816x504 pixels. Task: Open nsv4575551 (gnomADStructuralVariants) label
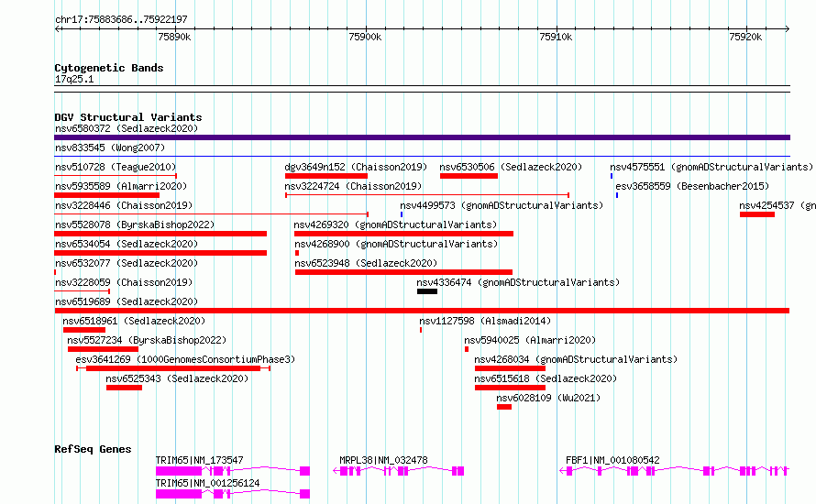click(711, 167)
